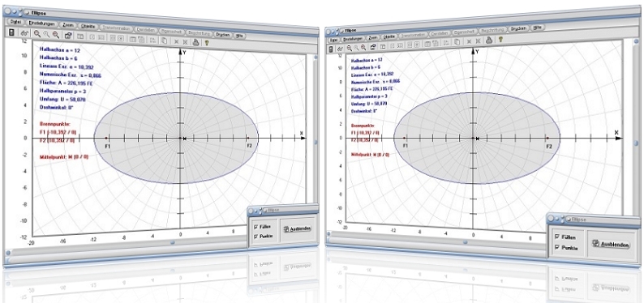Open Zoom menu in right window
The image size is (644, 303).
click(x=373, y=38)
